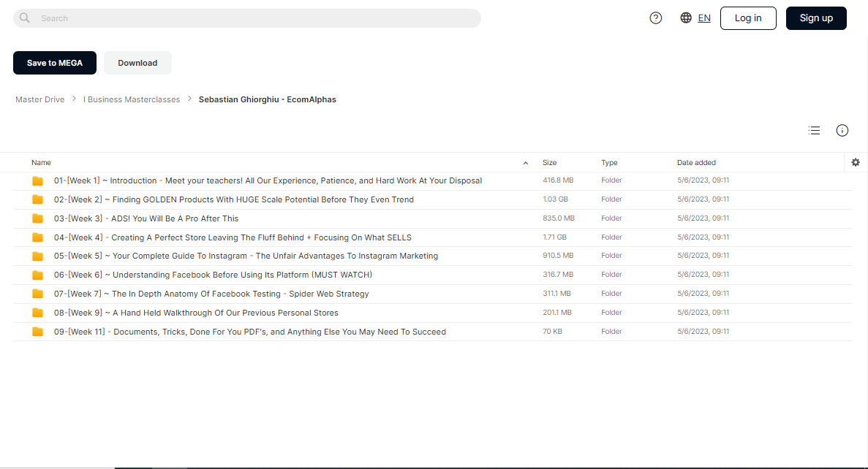Click folder icon of 05-[Week 5] Instagram row
The image size is (868, 469).
pos(37,256)
